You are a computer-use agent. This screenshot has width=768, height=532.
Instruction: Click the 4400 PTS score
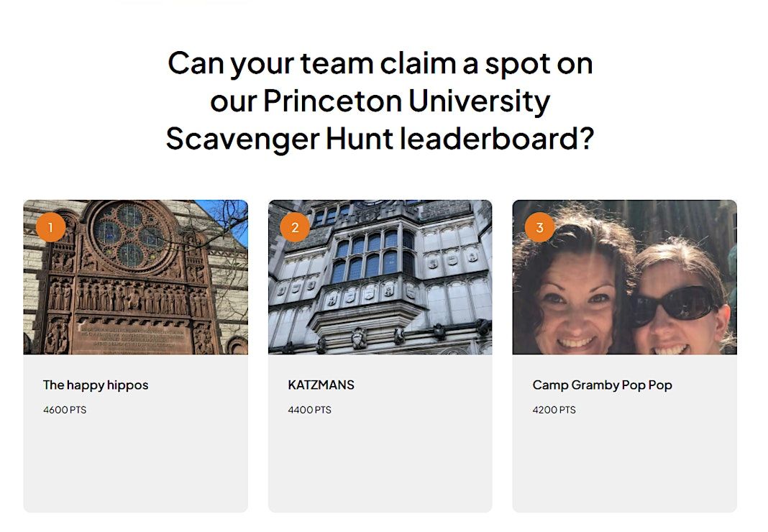point(309,410)
